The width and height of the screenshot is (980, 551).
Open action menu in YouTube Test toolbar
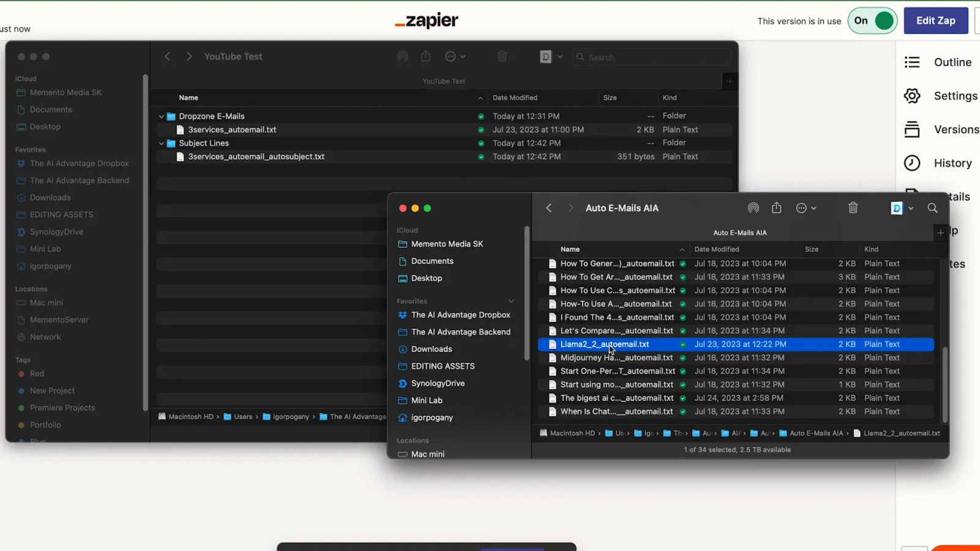[454, 56]
